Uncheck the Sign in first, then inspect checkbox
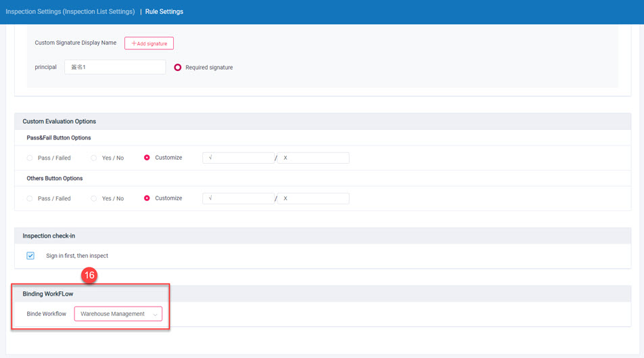The width and height of the screenshot is (644, 358). 30,256
